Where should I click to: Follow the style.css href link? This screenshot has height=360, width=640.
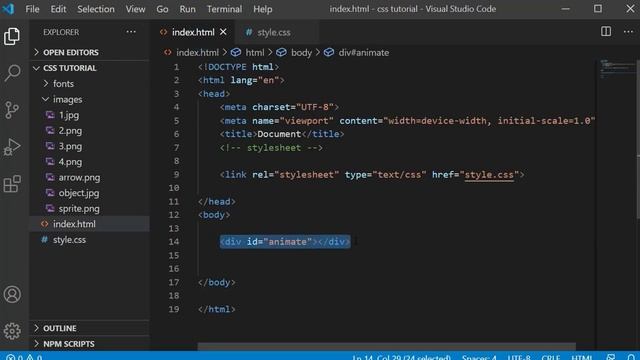[x=489, y=175]
